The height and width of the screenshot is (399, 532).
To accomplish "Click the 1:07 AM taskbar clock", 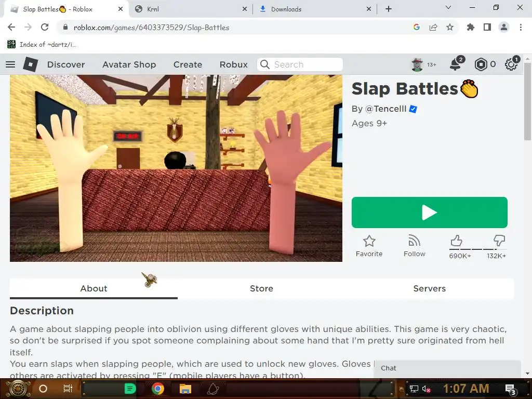I will pyautogui.click(x=466, y=389).
